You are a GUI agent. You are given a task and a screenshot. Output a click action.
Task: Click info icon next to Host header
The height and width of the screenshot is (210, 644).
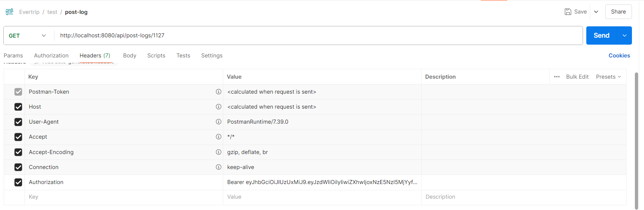218,107
